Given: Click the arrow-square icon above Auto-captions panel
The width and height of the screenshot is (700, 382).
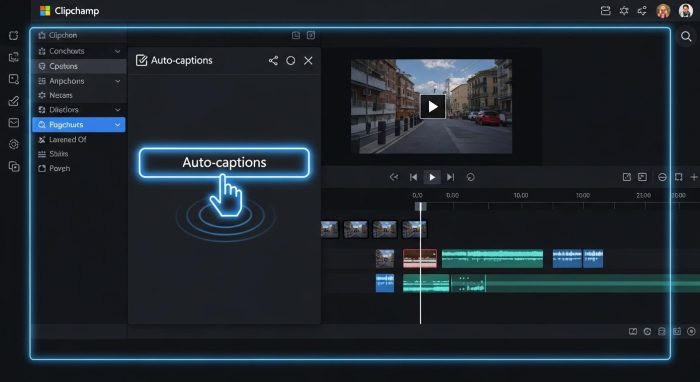Looking at the screenshot, I should [311, 35].
